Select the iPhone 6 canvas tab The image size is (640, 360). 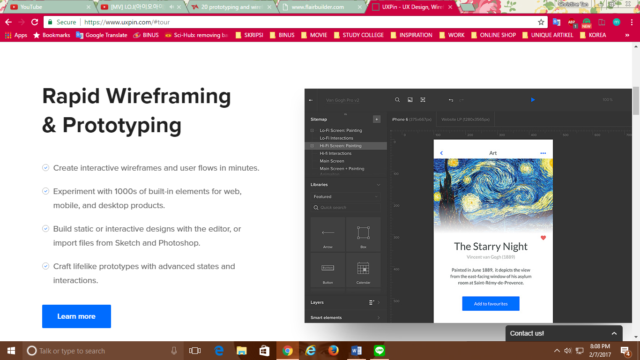tap(411, 120)
